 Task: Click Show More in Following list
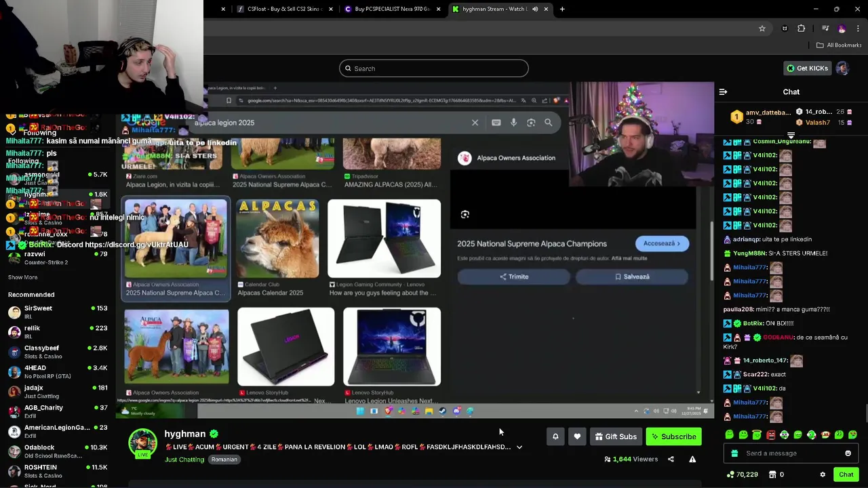pos(23,277)
